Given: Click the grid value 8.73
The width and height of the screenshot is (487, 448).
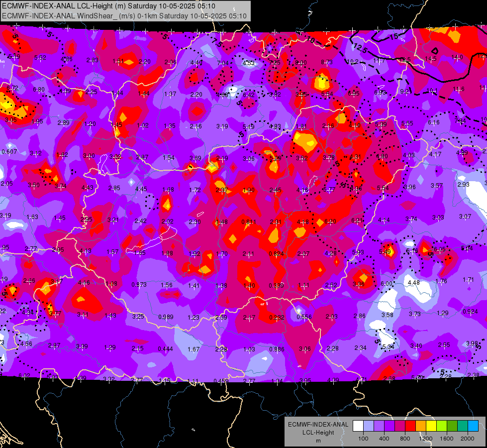Looking at the screenshot, I should [x=327, y=63].
